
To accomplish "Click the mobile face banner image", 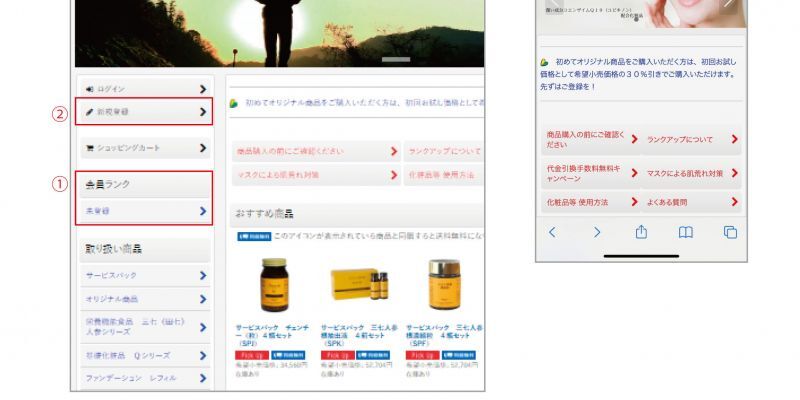I will pos(641,14).
